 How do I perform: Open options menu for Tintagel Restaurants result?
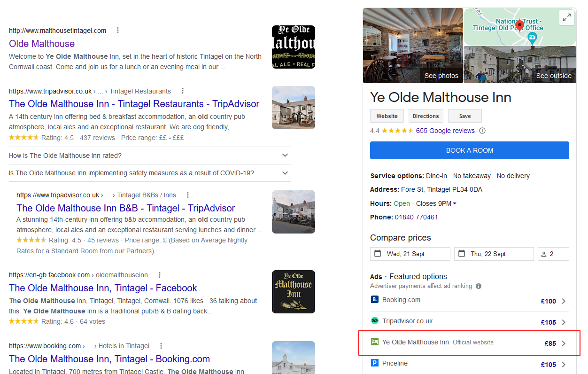pyautogui.click(x=183, y=91)
